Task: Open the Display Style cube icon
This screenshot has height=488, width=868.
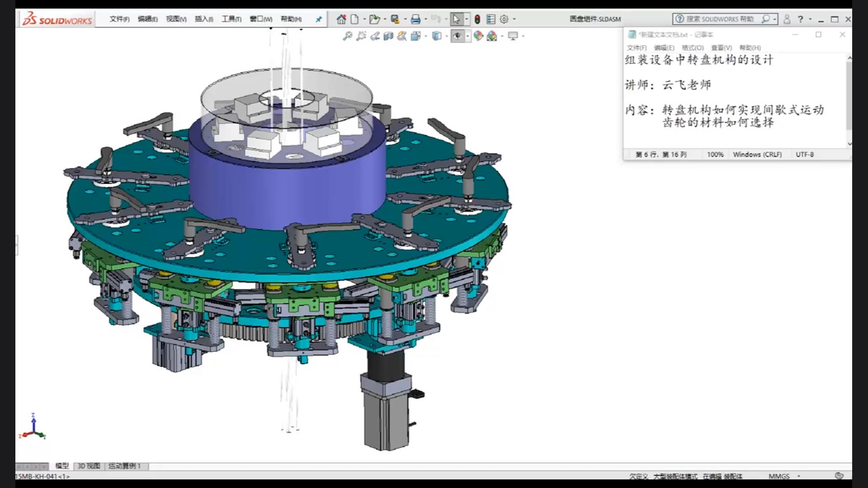Action: tap(437, 36)
